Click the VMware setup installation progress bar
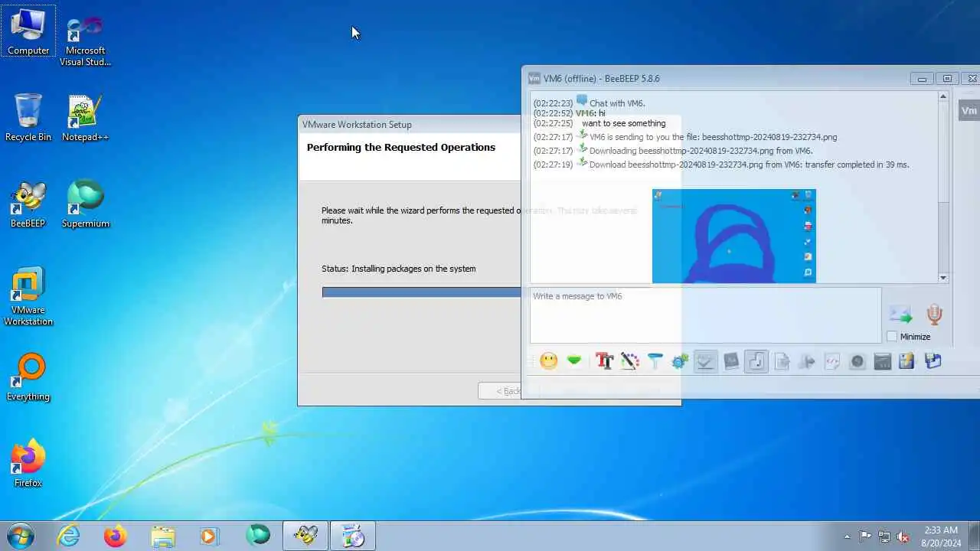The height and width of the screenshot is (551, 980). click(x=422, y=292)
